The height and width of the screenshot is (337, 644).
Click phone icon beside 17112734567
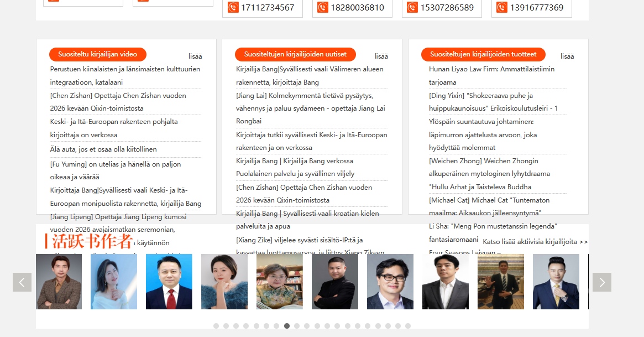(x=233, y=8)
